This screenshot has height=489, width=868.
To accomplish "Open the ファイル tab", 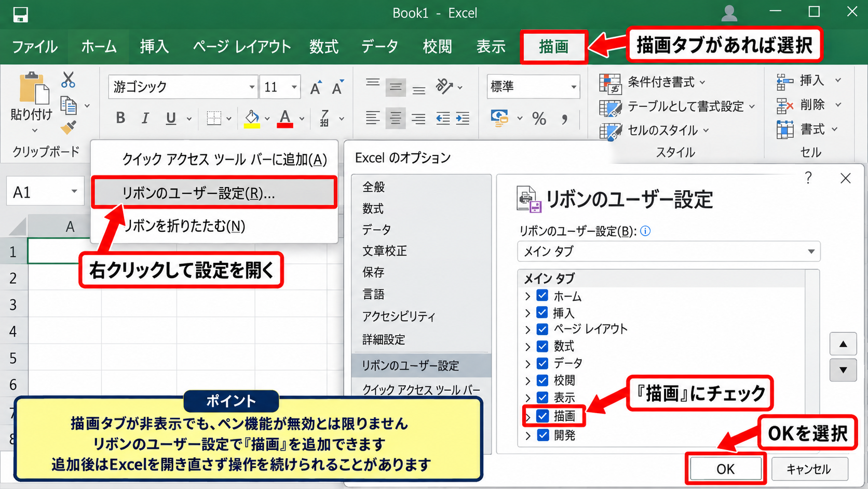I will (35, 47).
